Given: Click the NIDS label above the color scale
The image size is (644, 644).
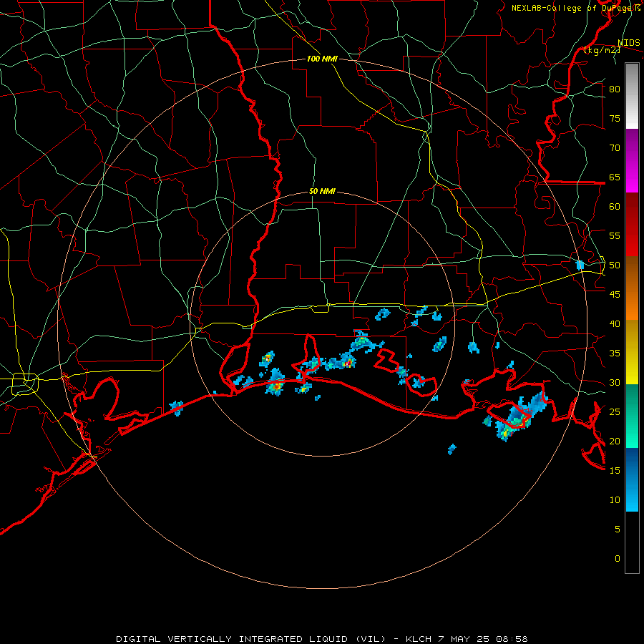Looking at the screenshot, I should 628,43.
